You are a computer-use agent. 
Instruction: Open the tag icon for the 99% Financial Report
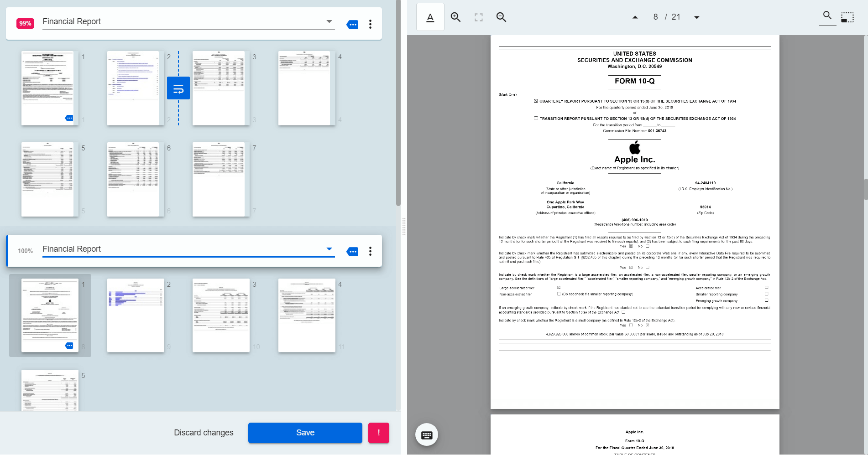[352, 24]
